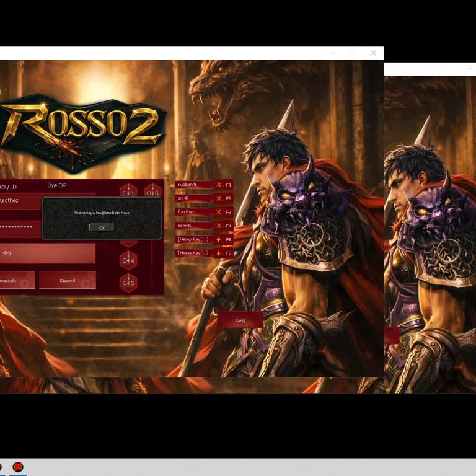Open the Üye Ol? registration link

57,185
